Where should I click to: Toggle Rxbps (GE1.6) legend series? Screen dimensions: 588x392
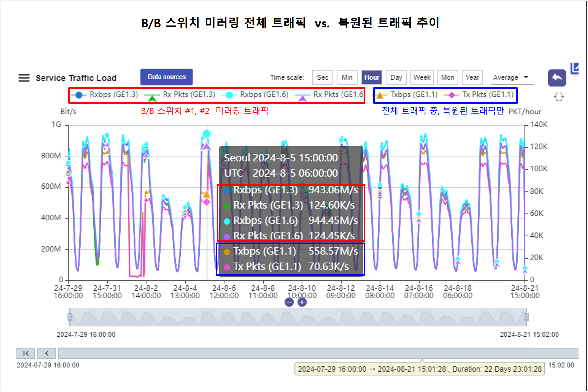click(x=255, y=95)
